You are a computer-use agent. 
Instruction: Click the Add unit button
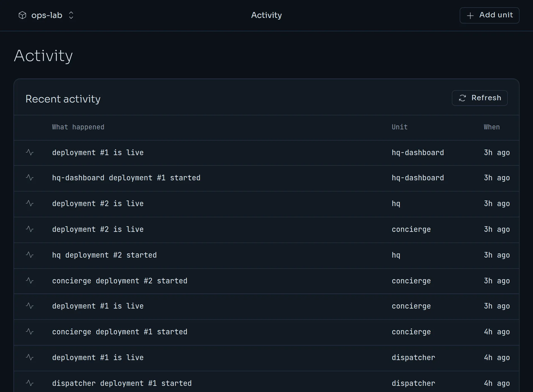489,15
